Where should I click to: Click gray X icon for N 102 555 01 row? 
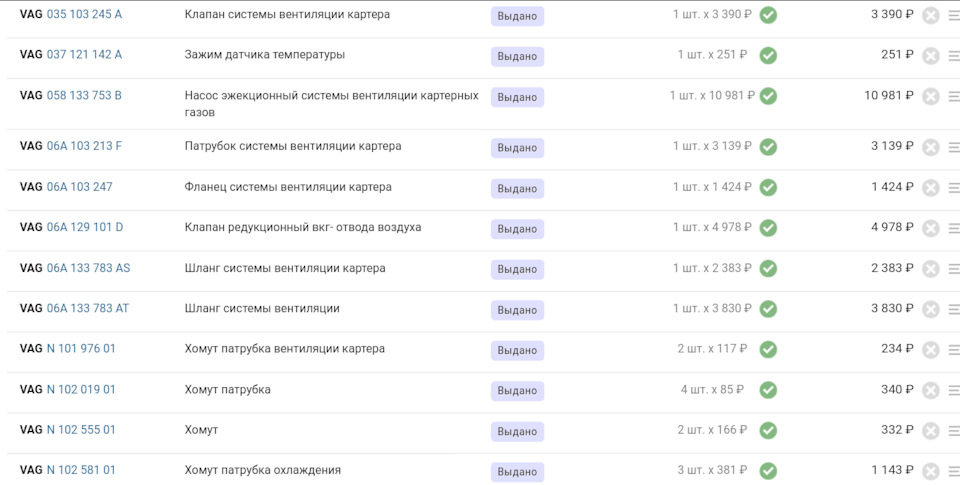(x=931, y=431)
